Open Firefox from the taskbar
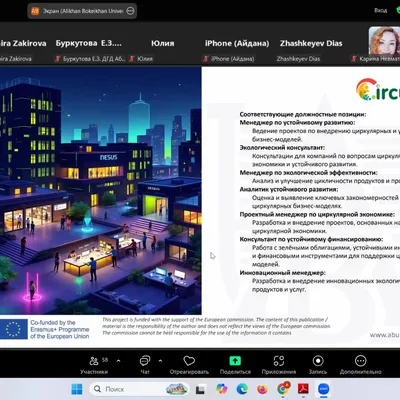 [262, 389]
